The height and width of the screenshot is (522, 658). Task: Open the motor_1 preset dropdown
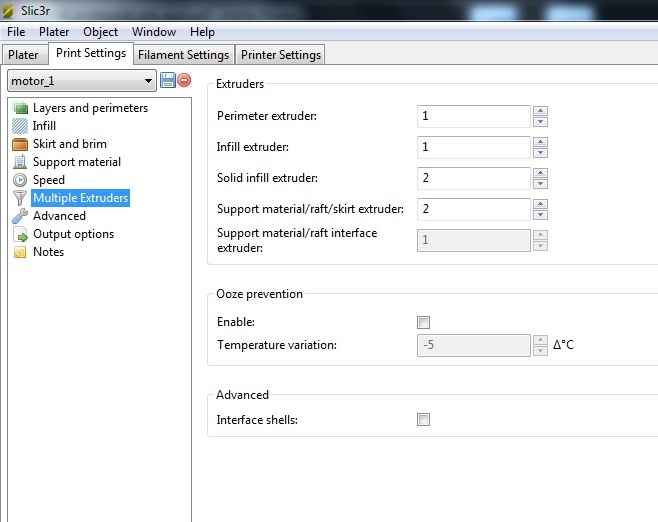(82, 81)
